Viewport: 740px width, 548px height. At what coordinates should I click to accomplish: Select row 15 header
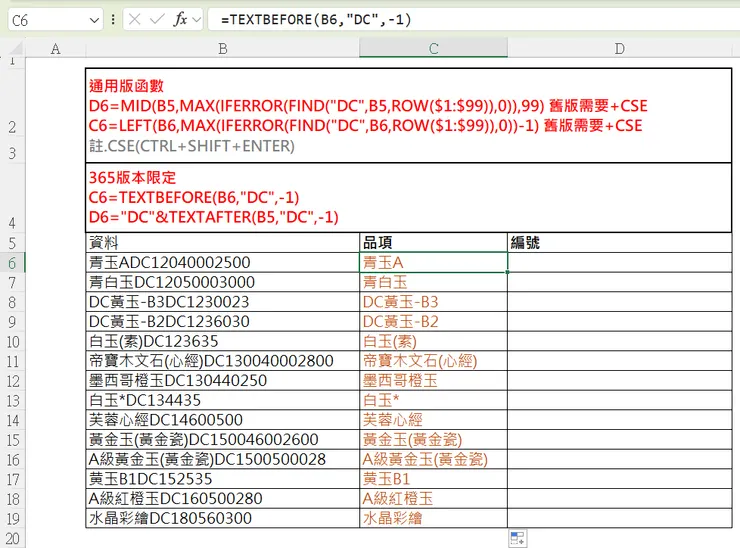point(12,440)
